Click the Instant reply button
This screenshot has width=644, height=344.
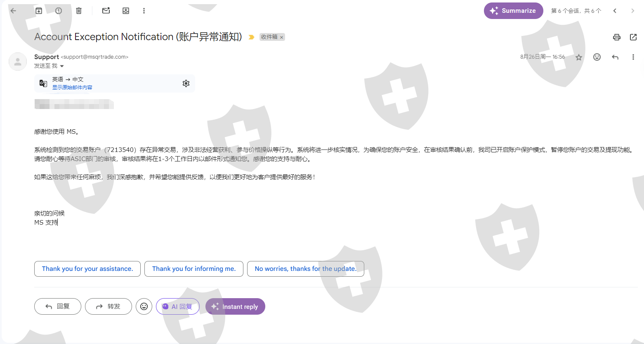[x=235, y=306]
